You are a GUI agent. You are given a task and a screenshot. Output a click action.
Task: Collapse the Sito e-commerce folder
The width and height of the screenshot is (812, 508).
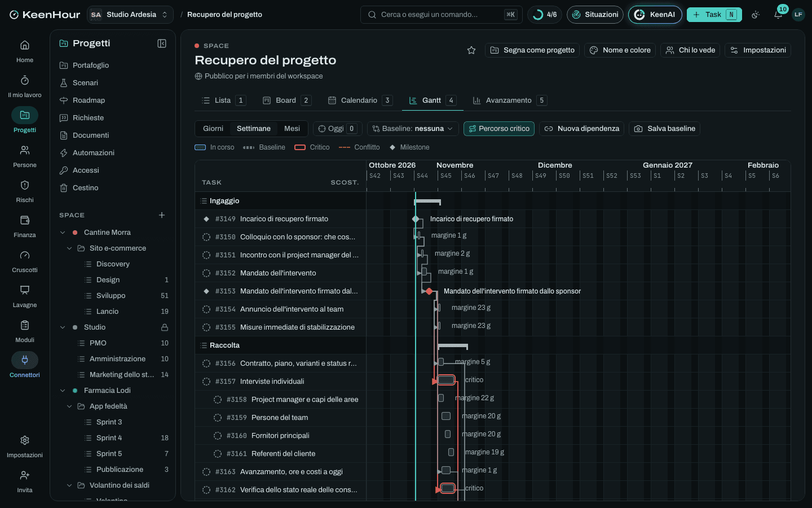pyautogui.click(x=69, y=248)
